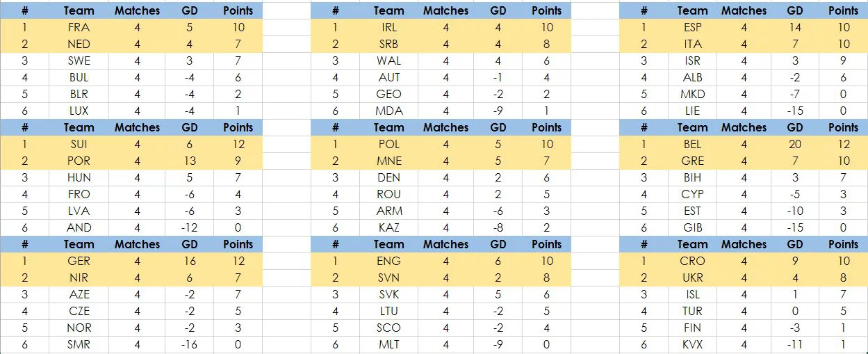Image resolution: width=868 pixels, height=354 pixels.
Task: Click the Points header above FRA's table
Action: (238, 10)
